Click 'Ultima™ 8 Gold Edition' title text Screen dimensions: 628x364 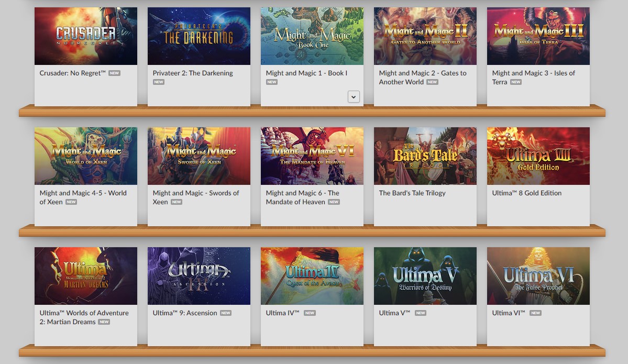click(527, 193)
